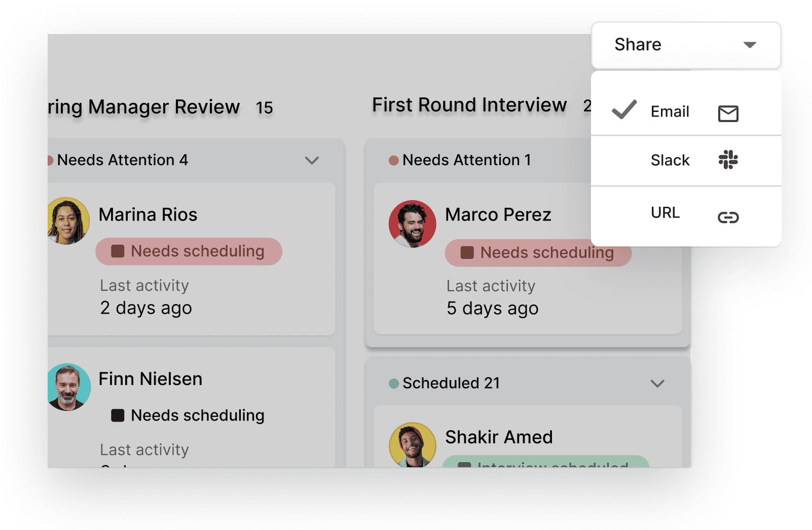
Task: Click the URL link icon
Action: click(728, 217)
